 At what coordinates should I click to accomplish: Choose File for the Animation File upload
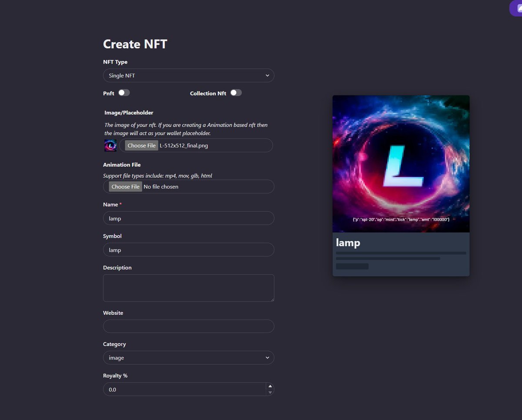[125, 187]
